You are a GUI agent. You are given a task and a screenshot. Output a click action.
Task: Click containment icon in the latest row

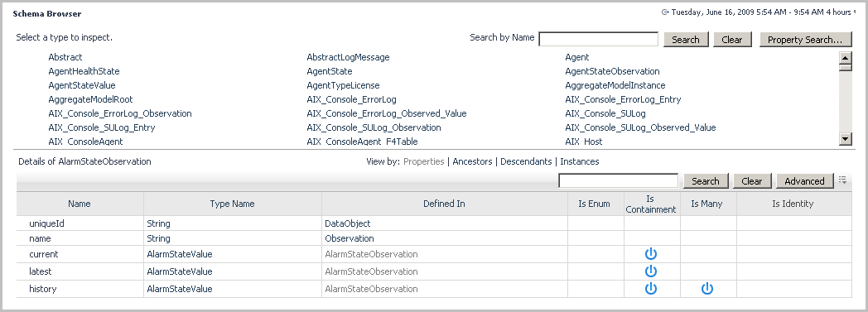tap(651, 271)
